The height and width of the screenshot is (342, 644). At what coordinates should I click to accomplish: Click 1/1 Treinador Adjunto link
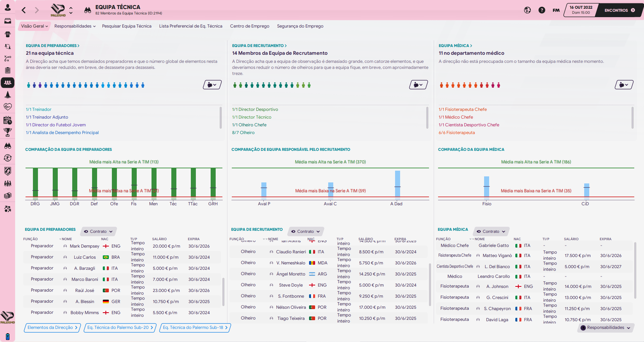(x=47, y=117)
